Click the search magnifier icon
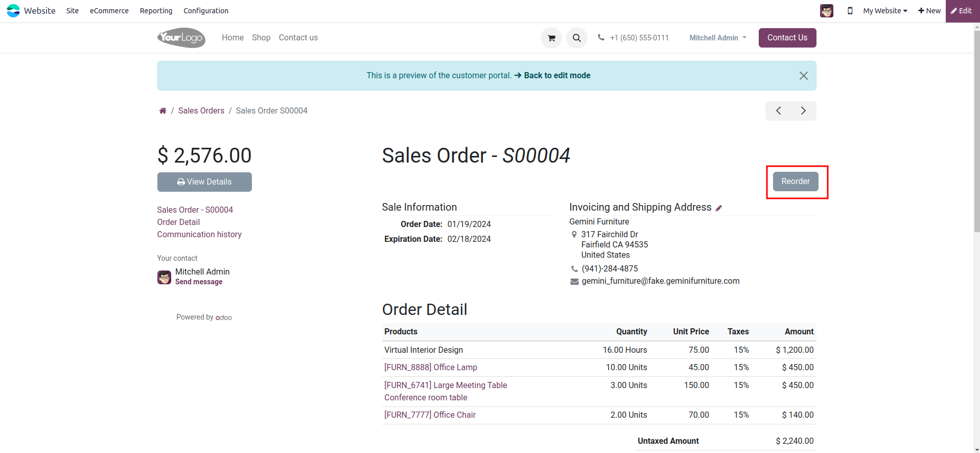The image size is (980, 453). [577, 38]
